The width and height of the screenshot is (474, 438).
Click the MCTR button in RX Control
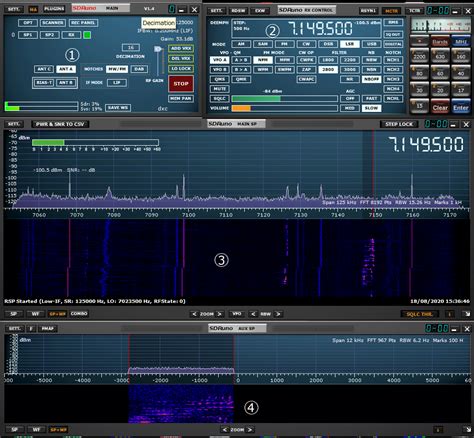pos(391,11)
